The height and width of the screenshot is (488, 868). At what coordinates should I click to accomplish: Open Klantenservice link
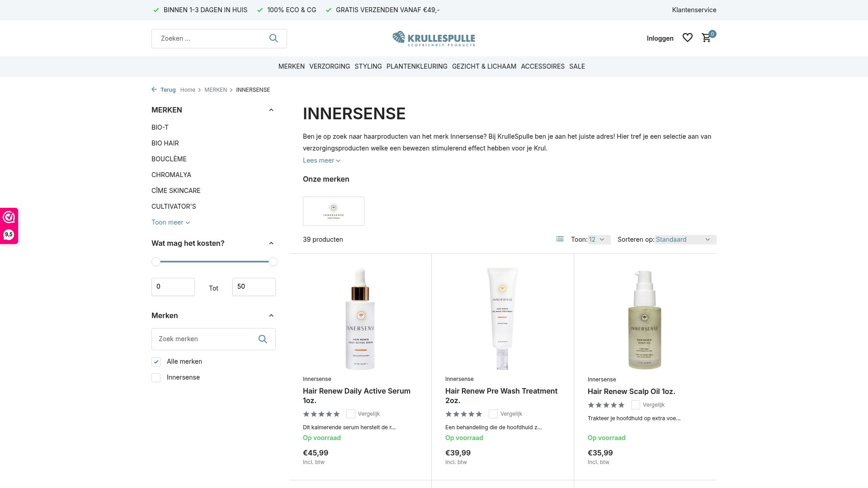[694, 10]
